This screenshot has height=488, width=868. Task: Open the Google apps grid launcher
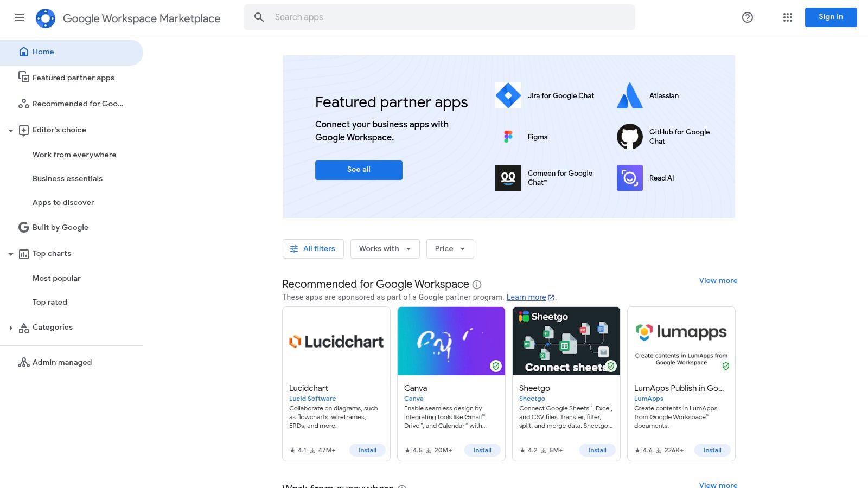(787, 17)
